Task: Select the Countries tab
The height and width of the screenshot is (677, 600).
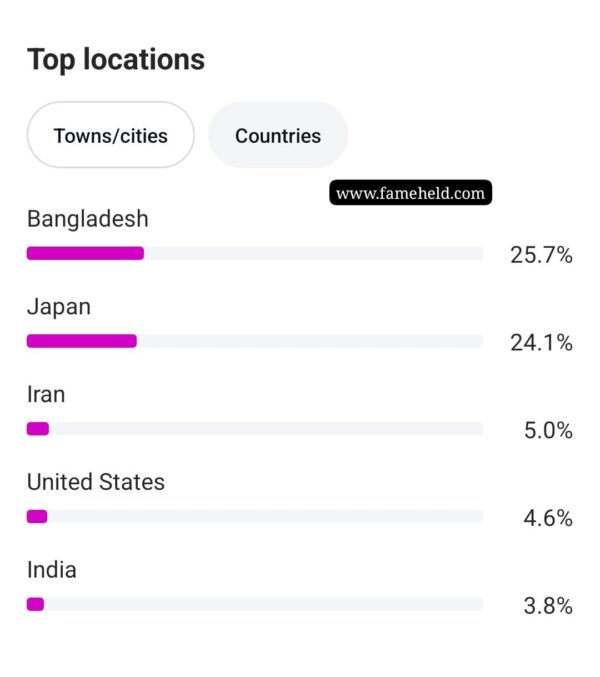Action: click(x=278, y=135)
